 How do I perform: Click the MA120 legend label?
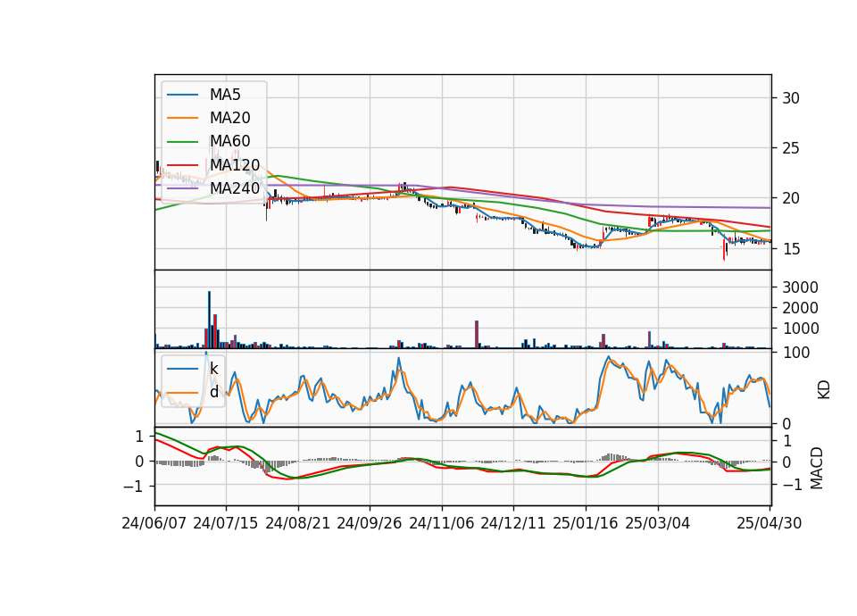235,164
